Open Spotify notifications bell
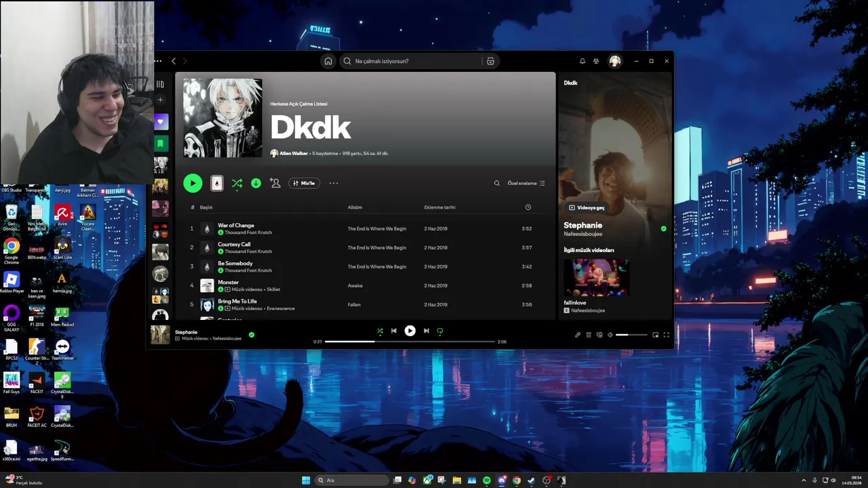The width and height of the screenshot is (868, 488). point(582,61)
